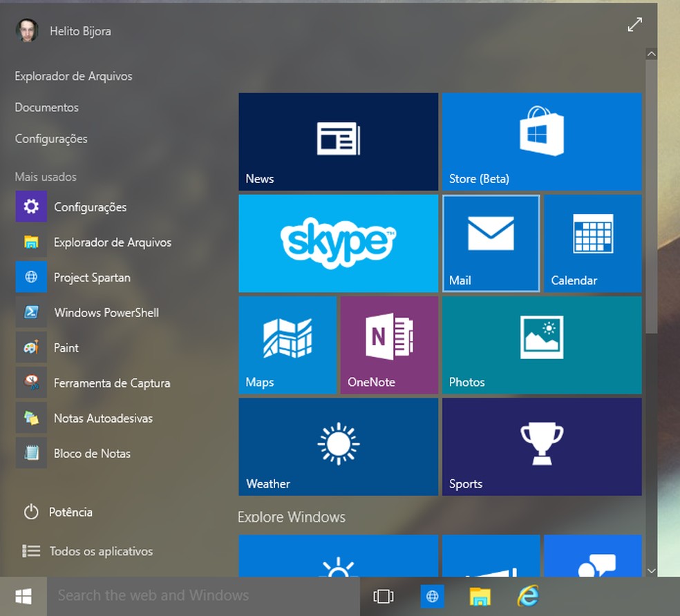Check the Weather tile

(x=338, y=446)
